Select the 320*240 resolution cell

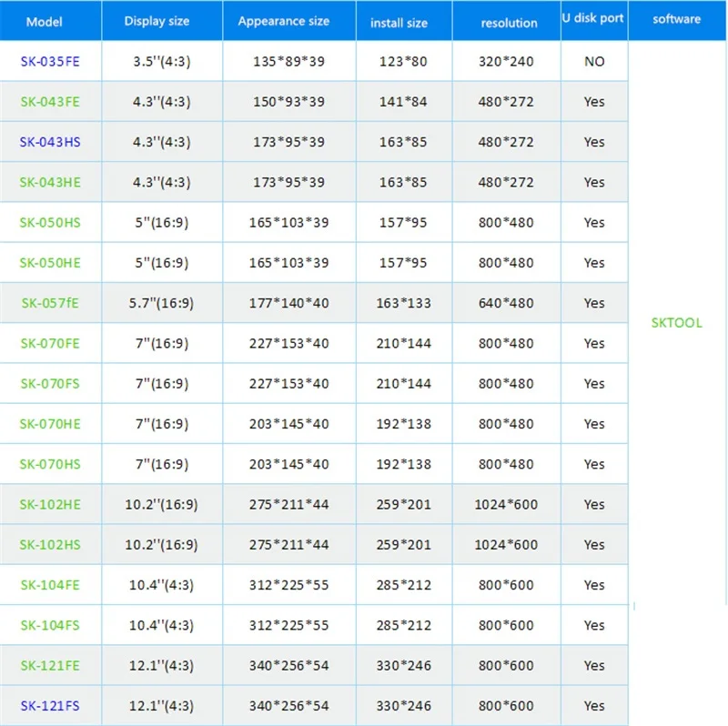[506, 61]
